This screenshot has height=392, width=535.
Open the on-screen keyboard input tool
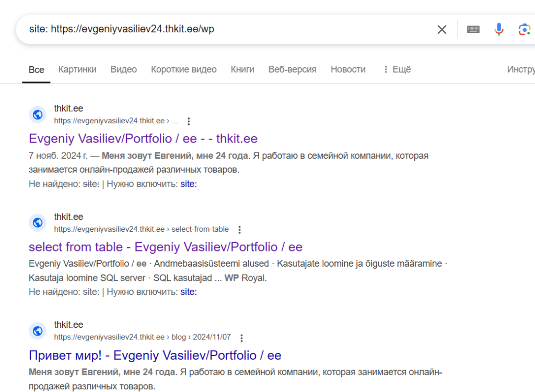tap(473, 29)
